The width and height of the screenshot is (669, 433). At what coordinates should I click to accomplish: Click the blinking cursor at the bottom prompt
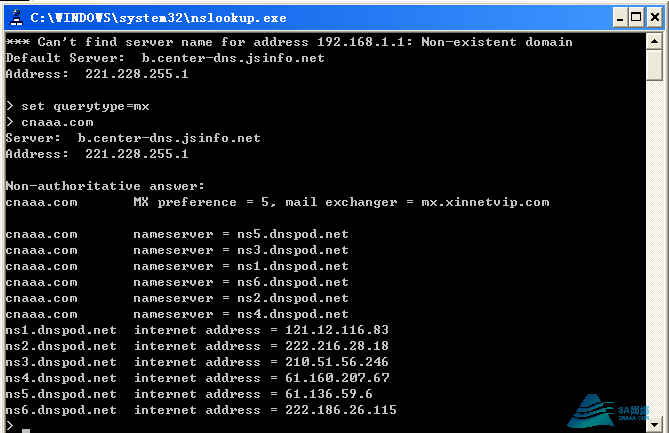[26, 430]
